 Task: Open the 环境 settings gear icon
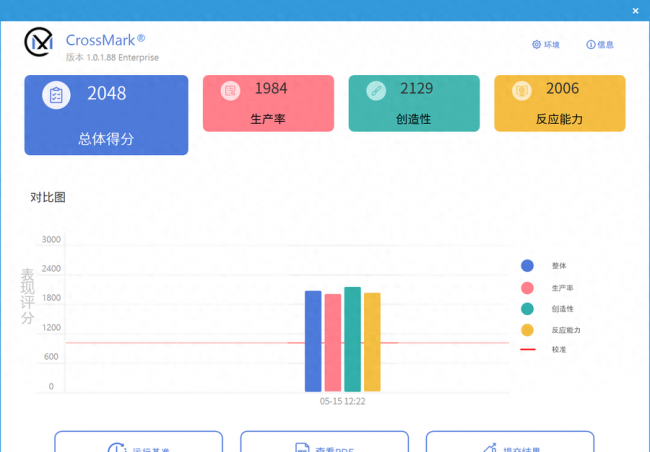coord(536,44)
